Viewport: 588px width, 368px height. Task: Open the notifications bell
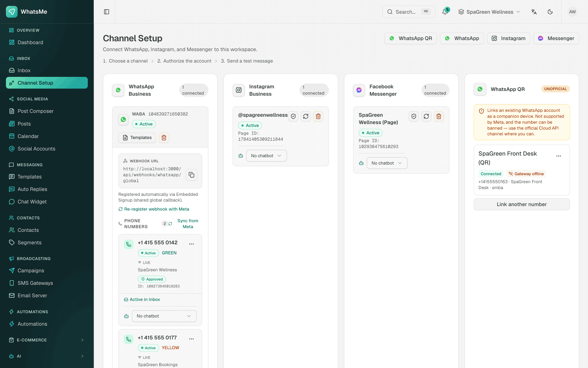(x=445, y=12)
